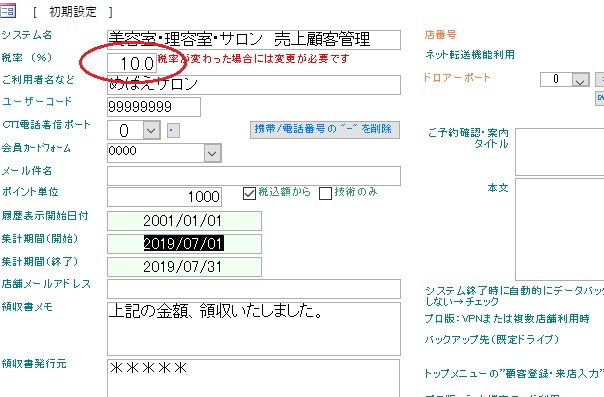
Task: Click the red 税率が変わった場合 warning text
Action: click(253, 59)
